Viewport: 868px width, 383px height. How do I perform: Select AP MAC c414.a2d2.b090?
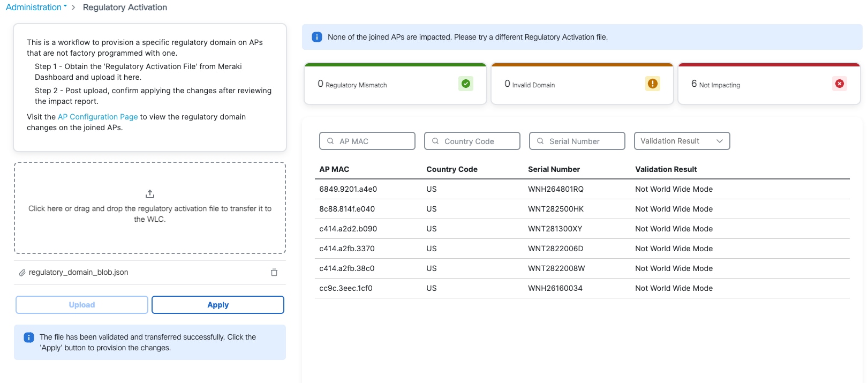point(348,229)
